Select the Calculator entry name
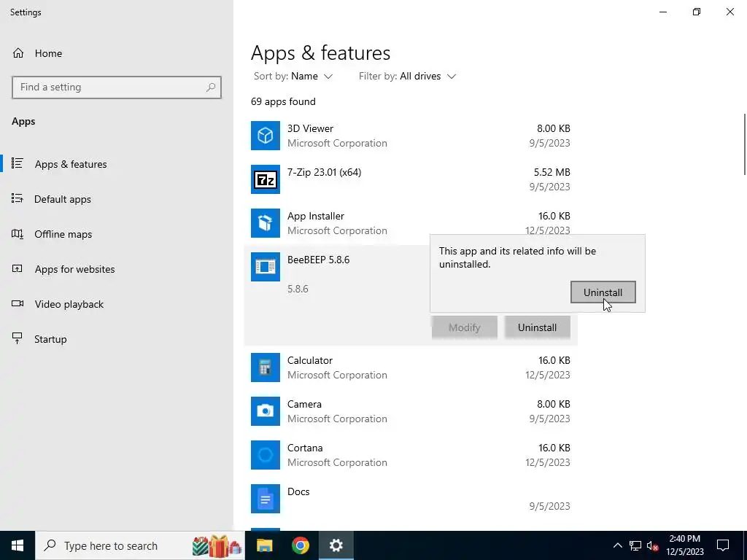 (309, 360)
